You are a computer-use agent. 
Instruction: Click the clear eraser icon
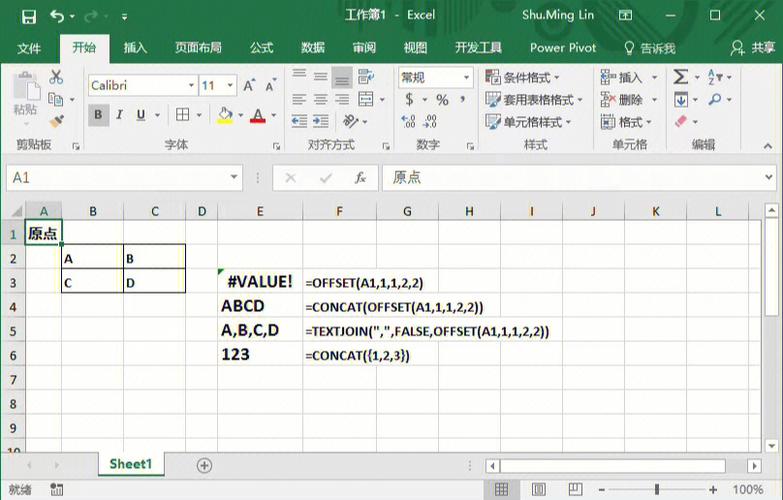tap(681, 121)
